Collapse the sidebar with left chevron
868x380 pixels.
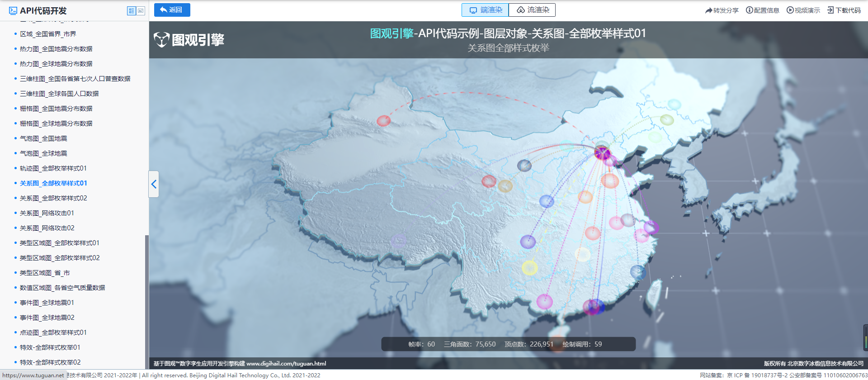(154, 184)
